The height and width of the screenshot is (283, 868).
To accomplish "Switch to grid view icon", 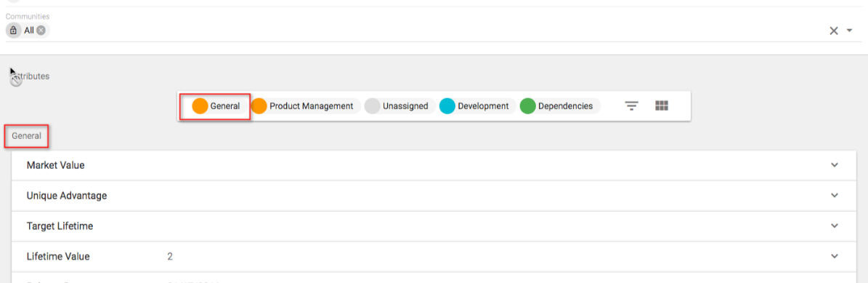I will pos(662,105).
